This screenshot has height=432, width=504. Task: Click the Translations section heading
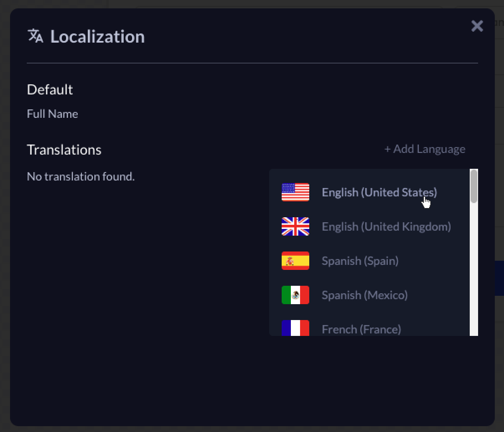(64, 150)
